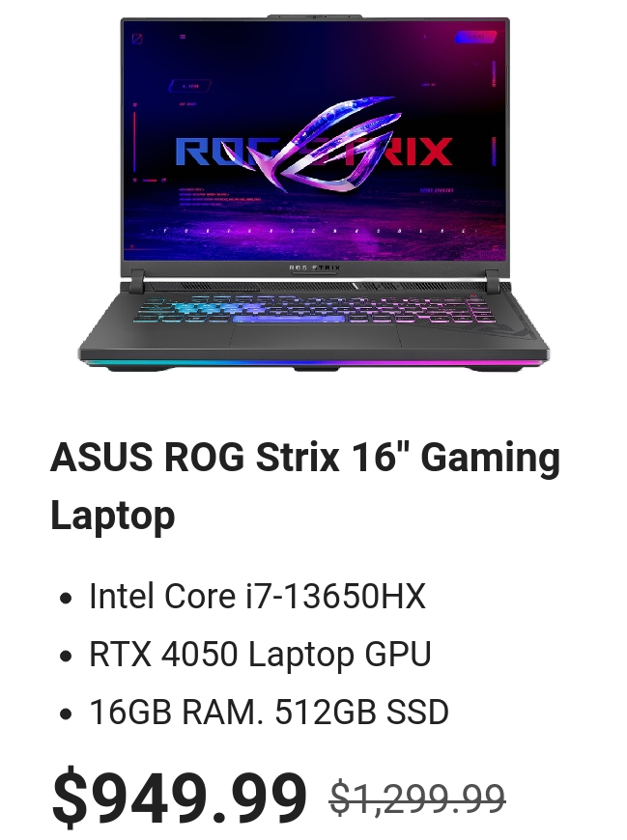
Task: Click the hexagonal outline label on wallpaper
Action: click(x=190, y=86)
